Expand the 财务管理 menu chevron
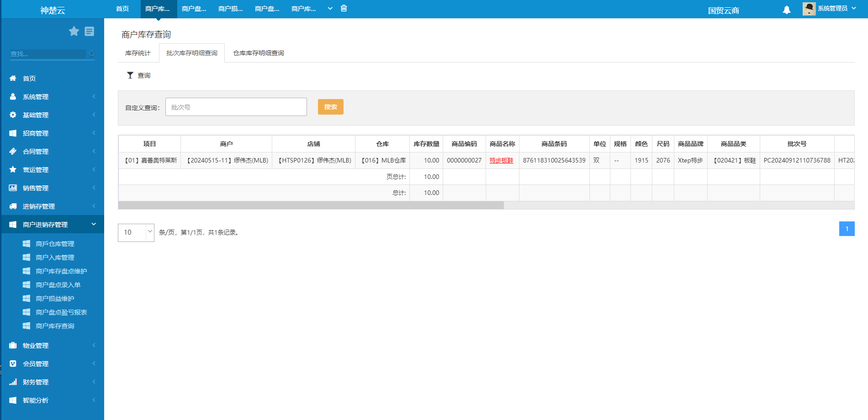868x420 pixels. coord(94,382)
